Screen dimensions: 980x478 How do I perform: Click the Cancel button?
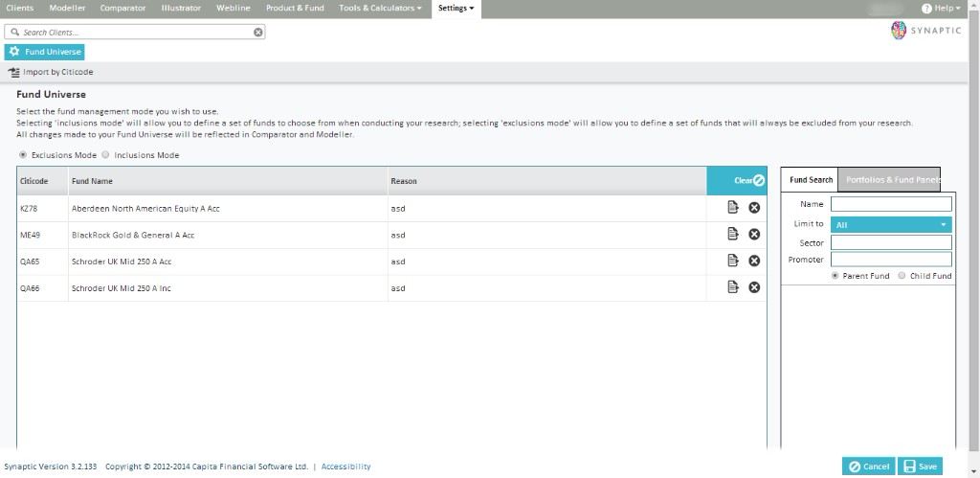(x=869, y=467)
